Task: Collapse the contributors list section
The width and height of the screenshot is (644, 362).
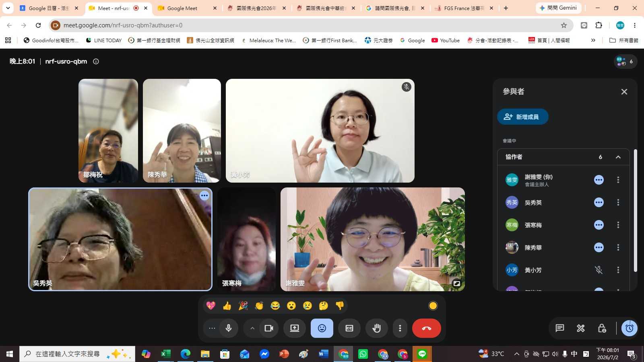Action: pyautogui.click(x=618, y=157)
